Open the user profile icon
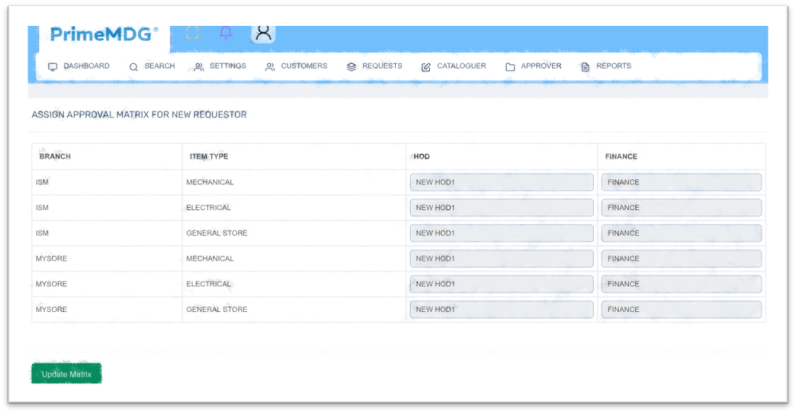 click(263, 33)
